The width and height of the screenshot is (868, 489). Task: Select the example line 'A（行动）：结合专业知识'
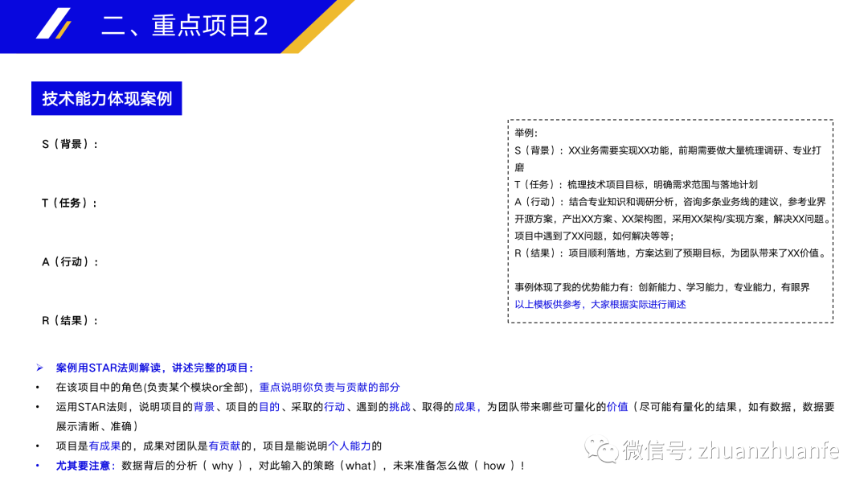[673, 211]
